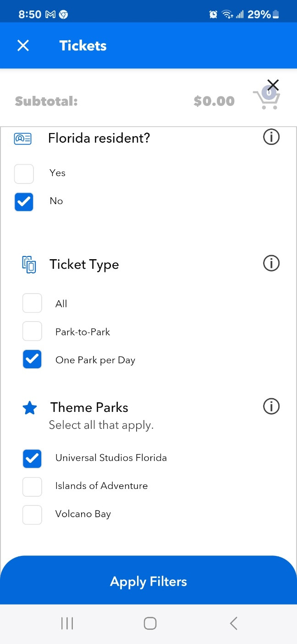
Task: Tap the $0.00 subtotal amount
Action: 214,101
